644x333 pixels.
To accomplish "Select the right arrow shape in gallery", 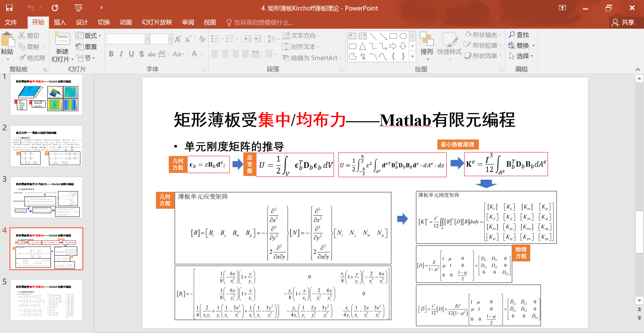I will point(393,46).
